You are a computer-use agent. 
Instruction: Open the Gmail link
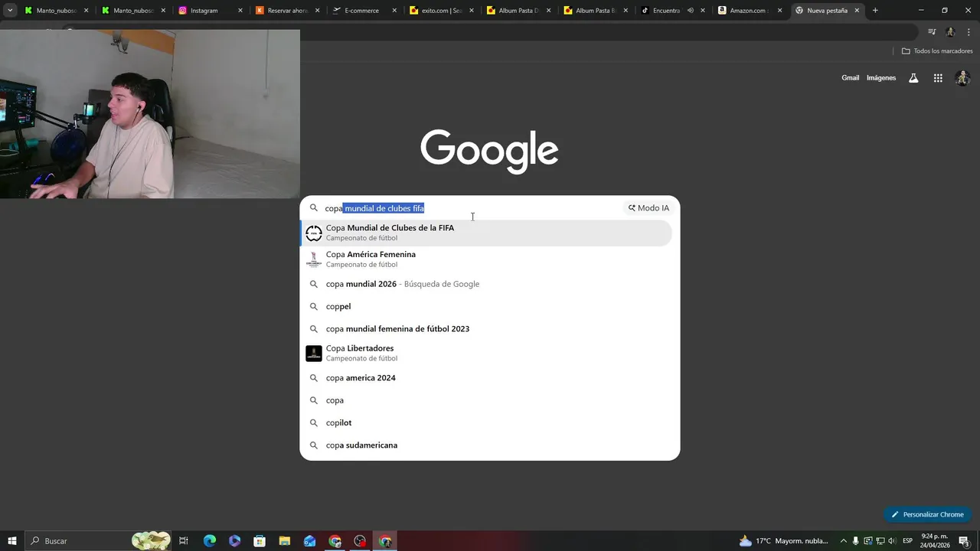coord(850,78)
